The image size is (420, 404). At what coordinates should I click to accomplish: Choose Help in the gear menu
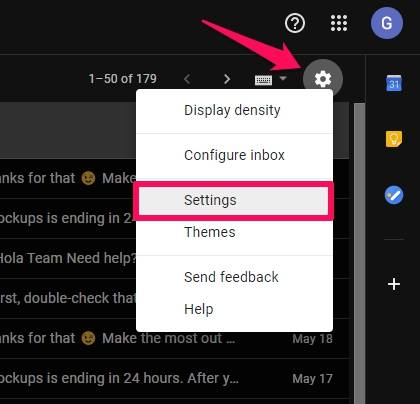(234, 309)
